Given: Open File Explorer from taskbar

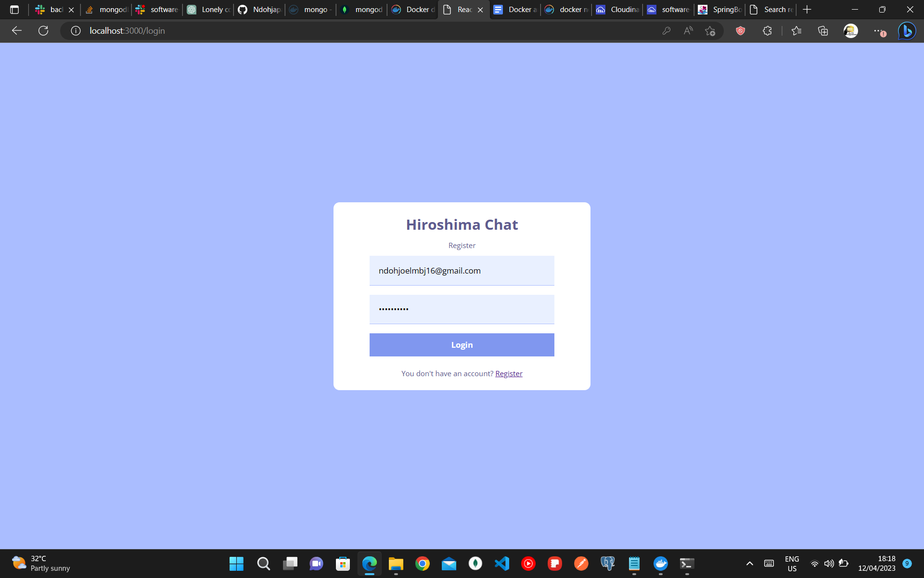Looking at the screenshot, I should pos(396,564).
